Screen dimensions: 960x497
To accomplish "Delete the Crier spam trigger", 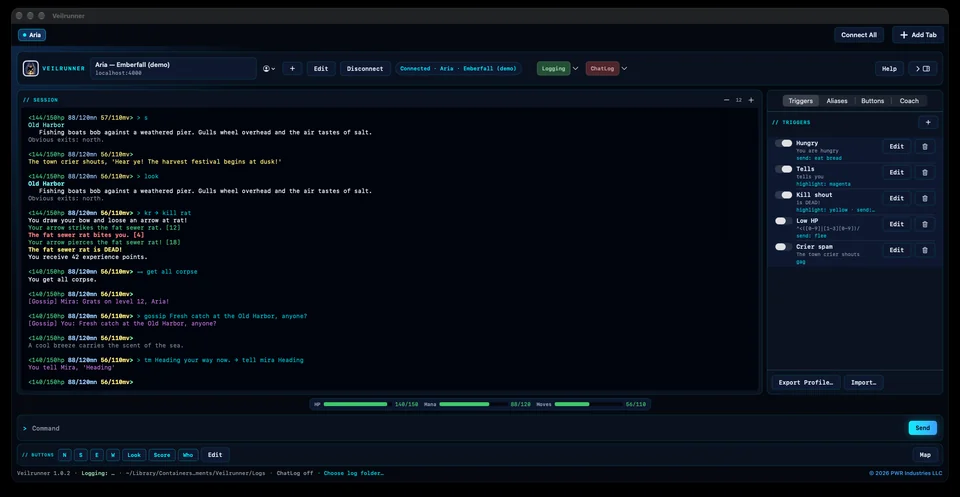I will [924, 250].
